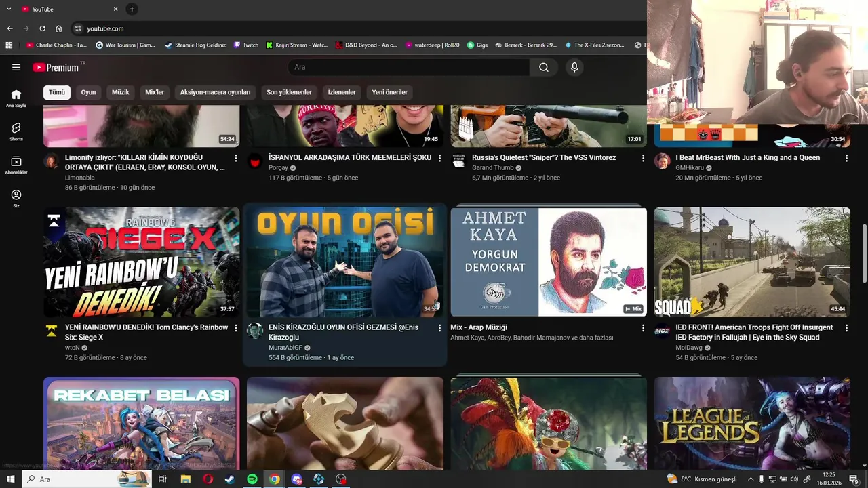
Task: Open Abonelikler subscriptions in the sidebar
Action: point(16,165)
